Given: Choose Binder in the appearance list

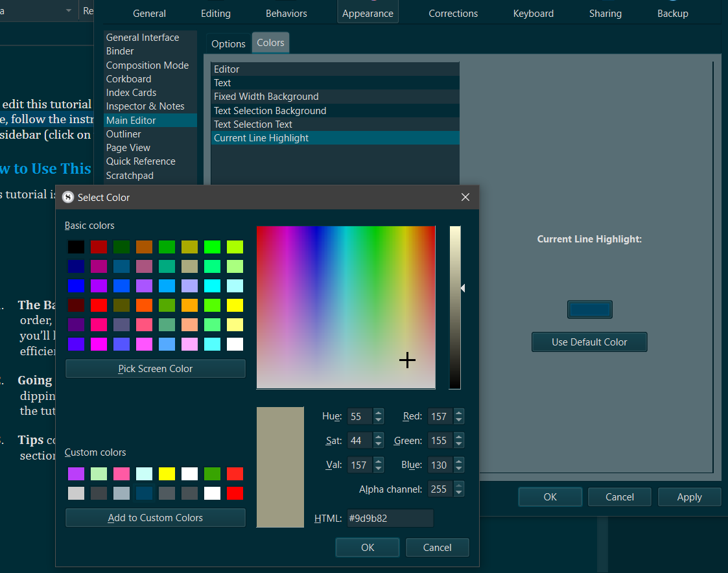Looking at the screenshot, I should click(x=150, y=51).
